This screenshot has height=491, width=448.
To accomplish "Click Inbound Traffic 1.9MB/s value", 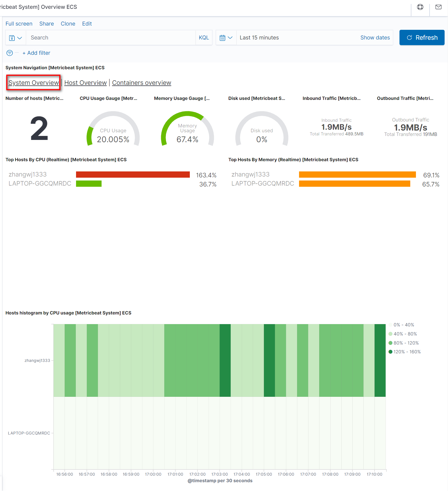I will pos(336,127).
